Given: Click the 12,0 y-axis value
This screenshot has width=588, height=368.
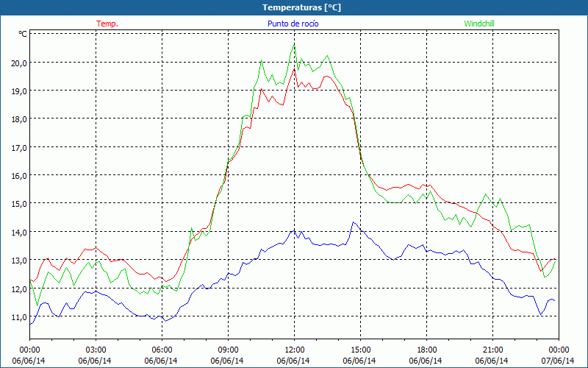Looking at the screenshot, I should 19,289.
